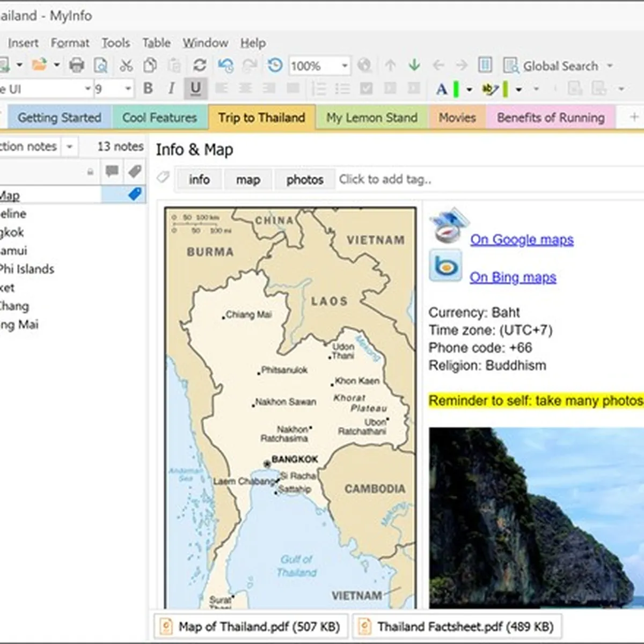Expand the font color dropdown arrow
Screen dimensions: 644x644
(469, 89)
